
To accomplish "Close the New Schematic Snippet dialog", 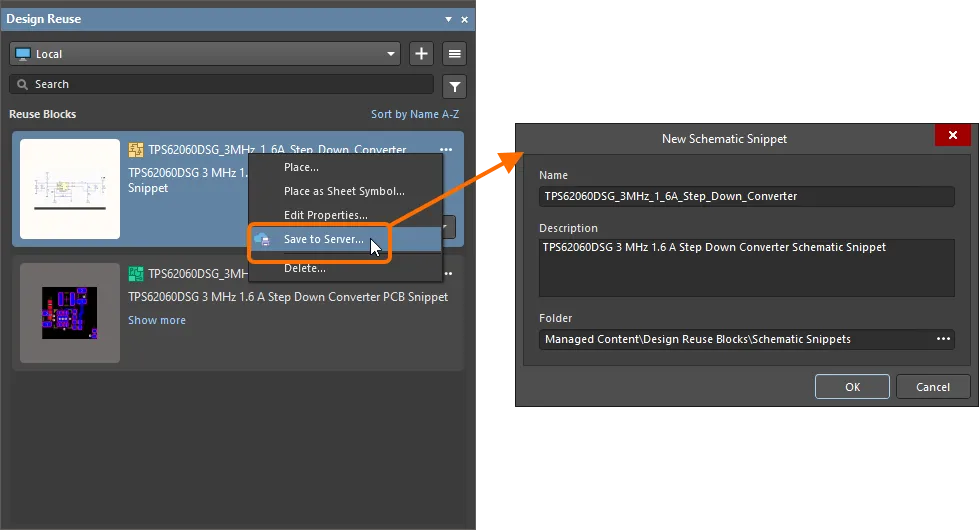I will [x=952, y=135].
